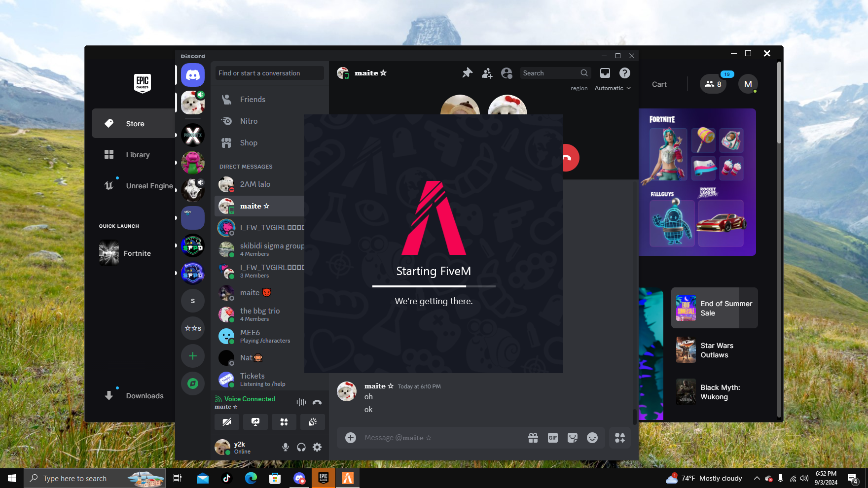868x488 pixels.
Task: Open Discord user settings gear
Action: [x=317, y=447]
